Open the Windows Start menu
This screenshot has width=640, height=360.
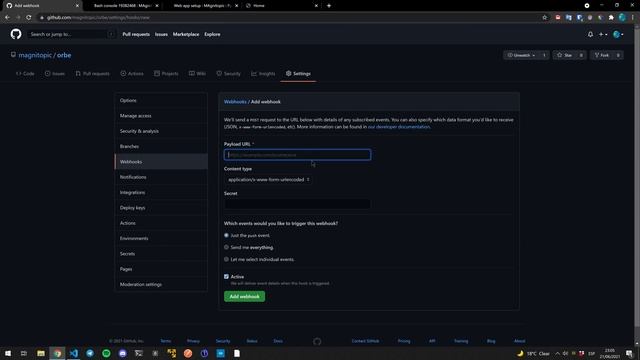point(8,353)
